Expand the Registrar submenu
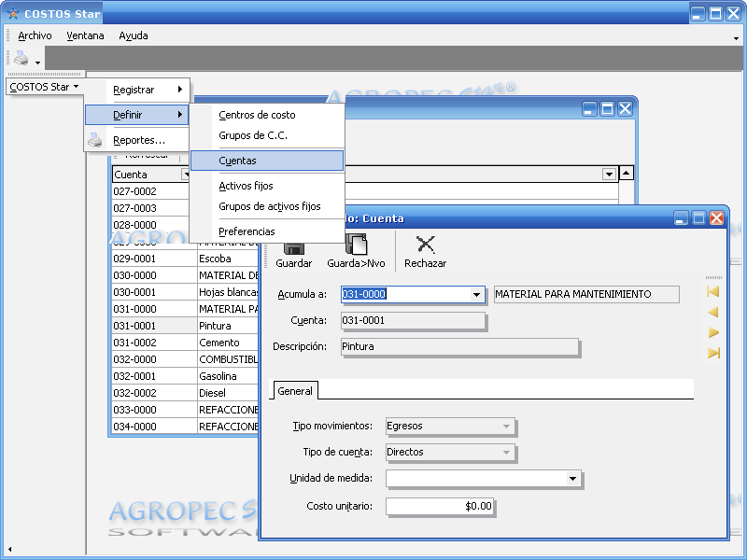The height and width of the screenshot is (560, 747). [137, 90]
